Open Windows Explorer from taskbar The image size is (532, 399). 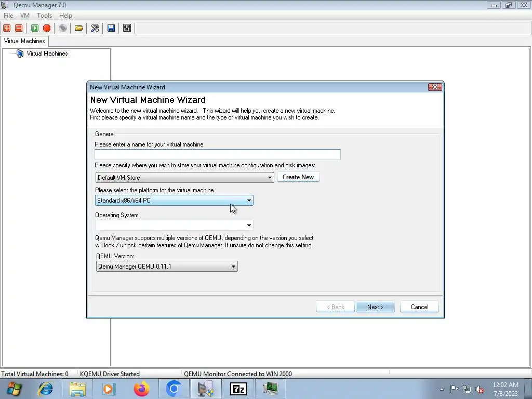point(77,389)
